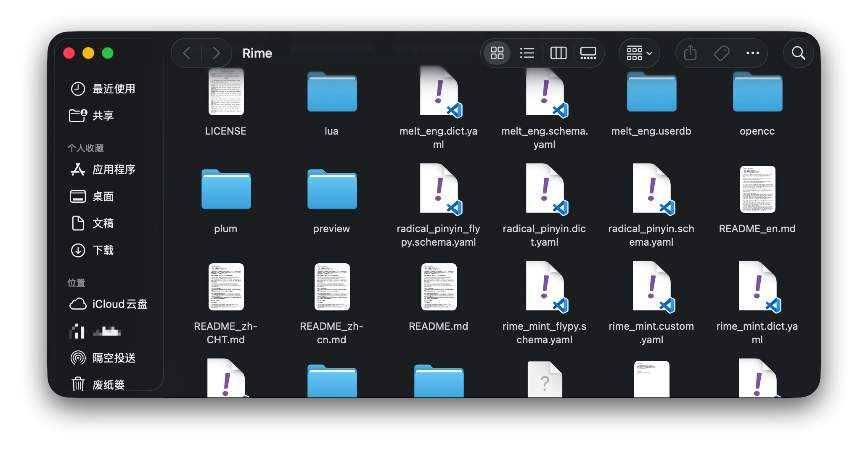Switch to column view

click(x=558, y=53)
